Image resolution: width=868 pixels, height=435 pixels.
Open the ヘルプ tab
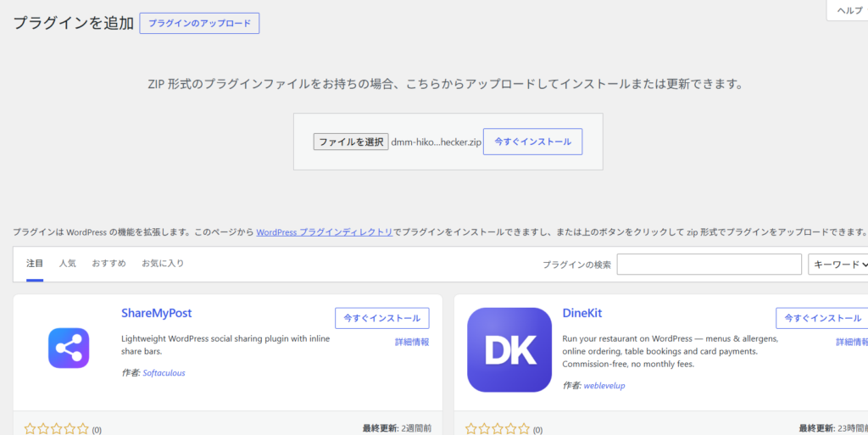point(848,10)
